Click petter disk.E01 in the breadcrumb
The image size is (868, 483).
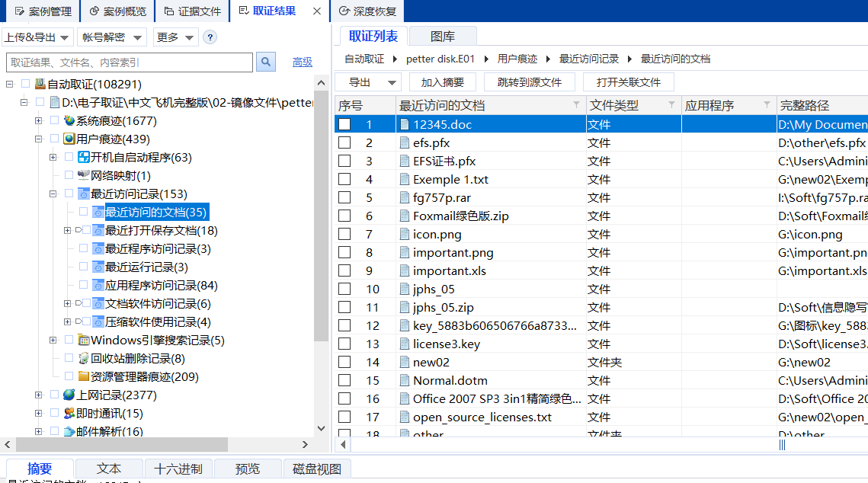pos(440,59)
